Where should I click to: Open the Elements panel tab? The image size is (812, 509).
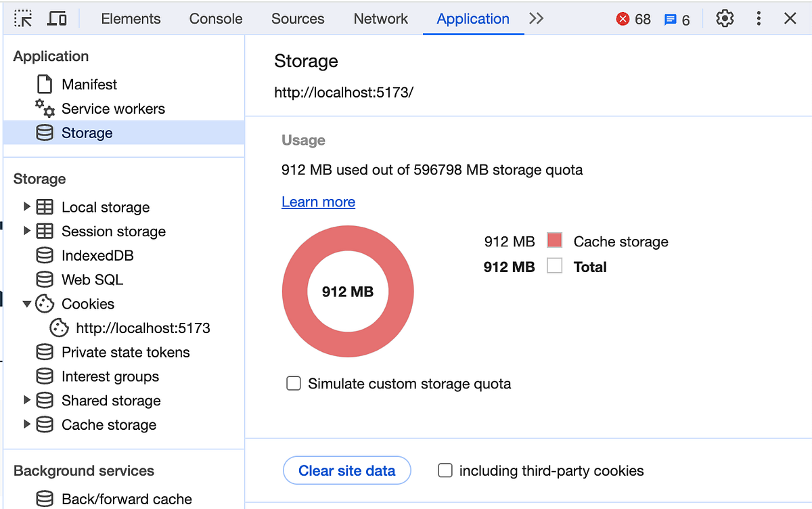tap(131, 18)
